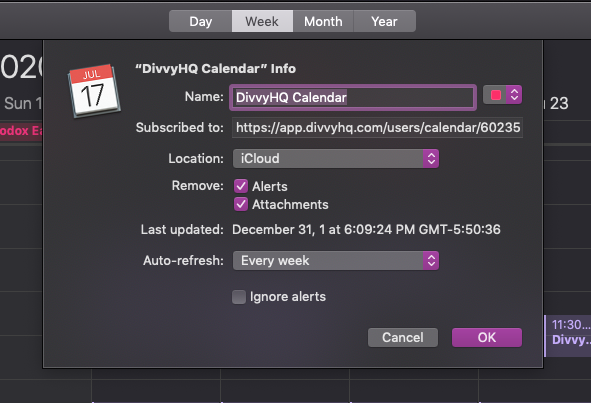Uncheck the Remove Alerts checkbox

coord(241,186)
